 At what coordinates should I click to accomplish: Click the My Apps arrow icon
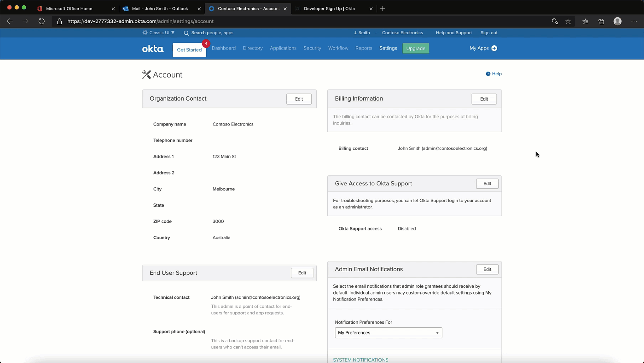click(494, 48)
